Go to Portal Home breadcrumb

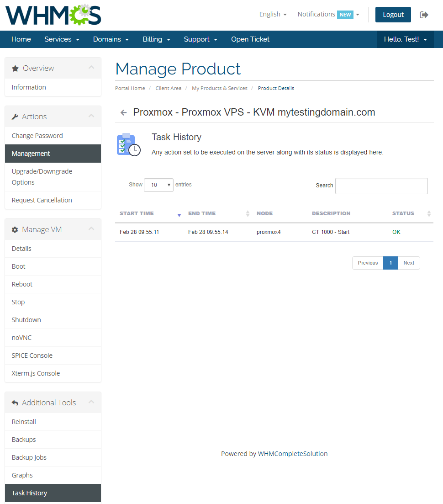point(130,88)
